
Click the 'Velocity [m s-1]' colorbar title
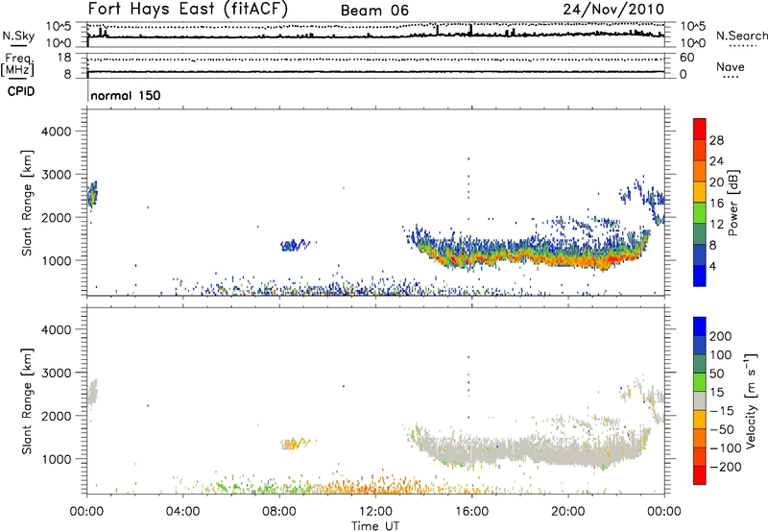(751, 400)
